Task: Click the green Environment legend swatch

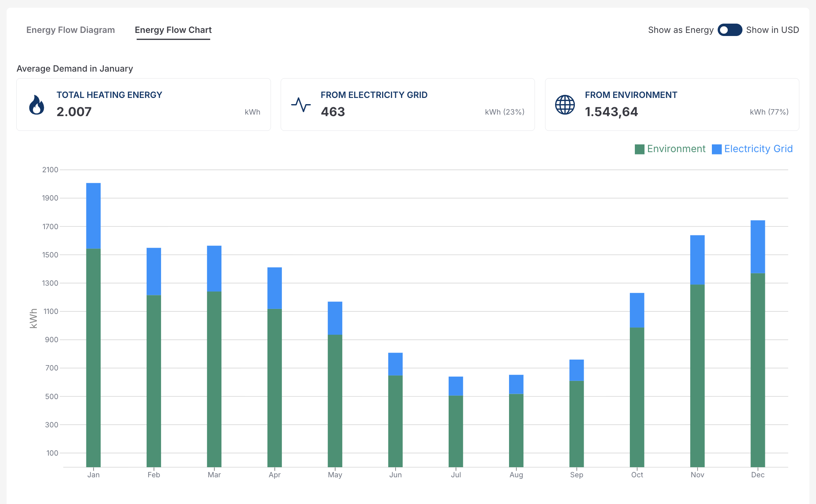Action: [x=639, y=149]
